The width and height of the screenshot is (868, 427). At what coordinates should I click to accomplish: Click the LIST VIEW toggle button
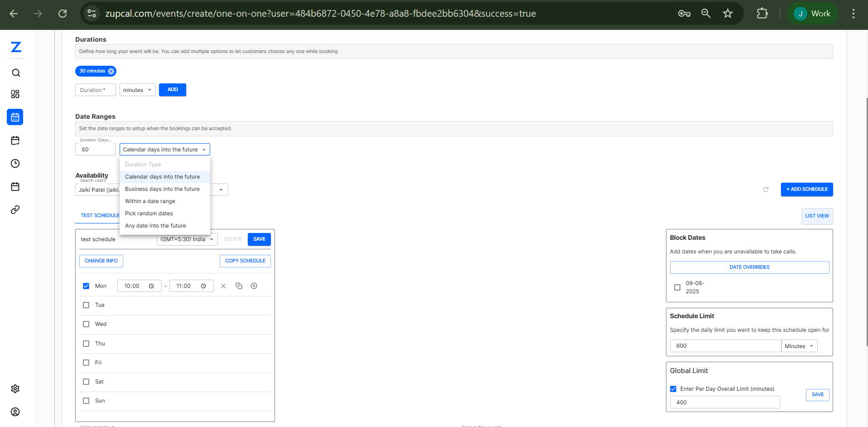click(x=816, y=216)
